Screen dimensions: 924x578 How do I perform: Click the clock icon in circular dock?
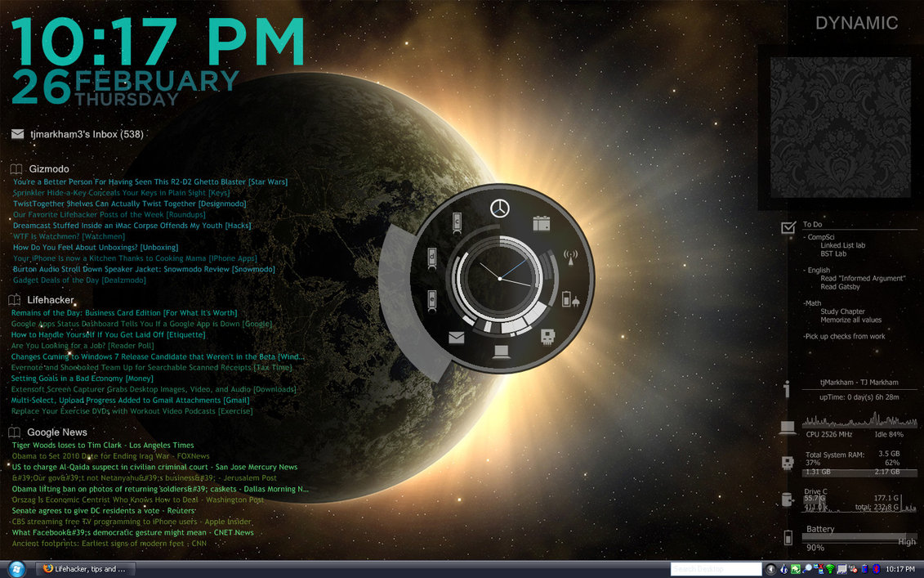(499, 208)
